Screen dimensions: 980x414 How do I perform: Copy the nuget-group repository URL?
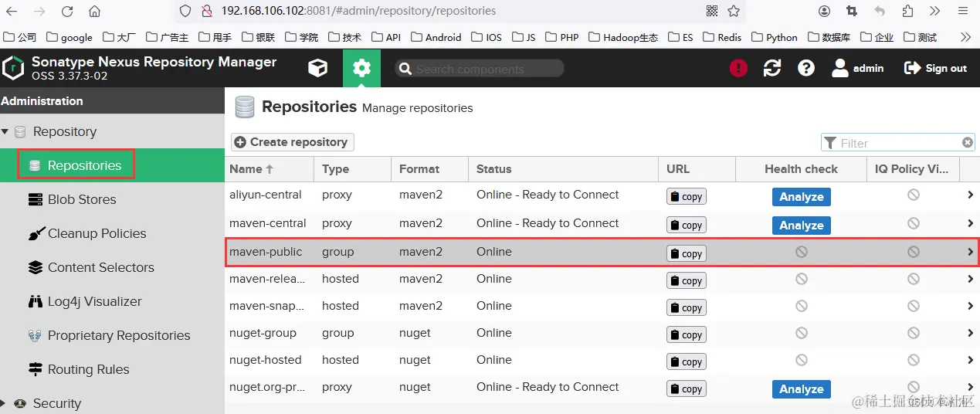click(687, 334)
